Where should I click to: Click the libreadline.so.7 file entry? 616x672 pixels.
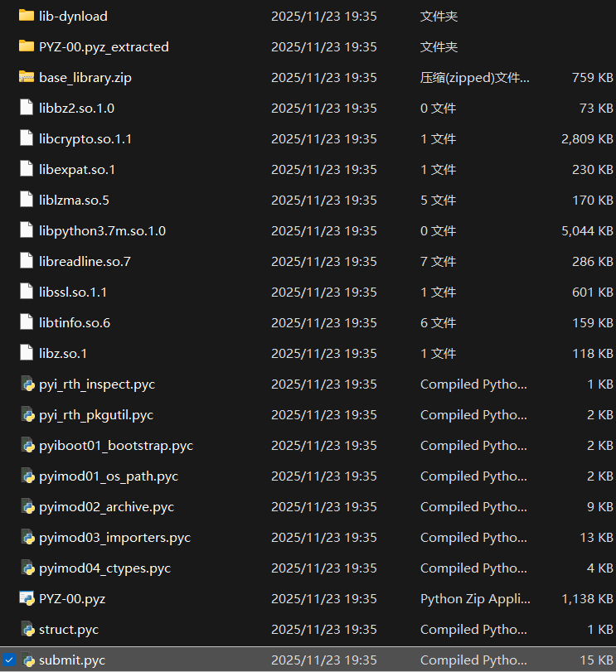(x=85, y=261)
